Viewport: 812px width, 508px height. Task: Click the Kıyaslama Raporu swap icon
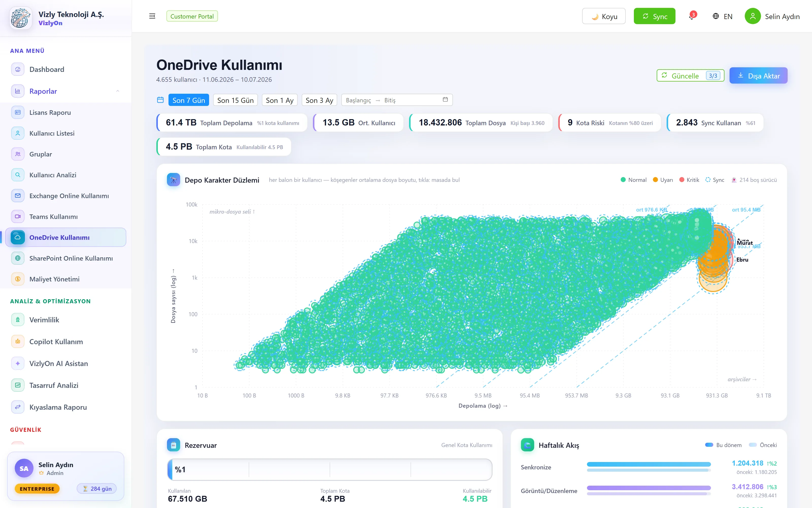pos(18,407)
